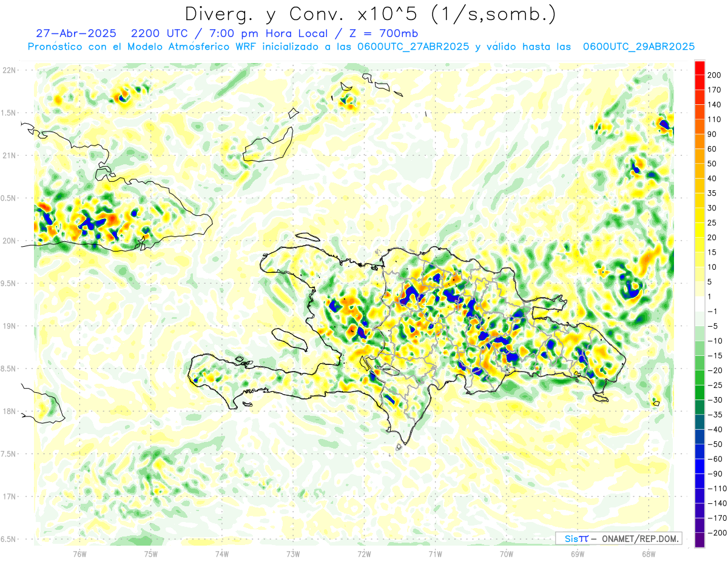Click the '-140' colorbar value
The width and height of the screenshot is (728, 562).
(716, 503)
